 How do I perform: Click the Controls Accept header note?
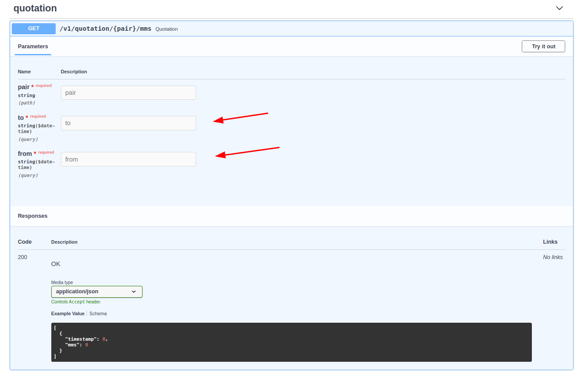click(76, 302)
